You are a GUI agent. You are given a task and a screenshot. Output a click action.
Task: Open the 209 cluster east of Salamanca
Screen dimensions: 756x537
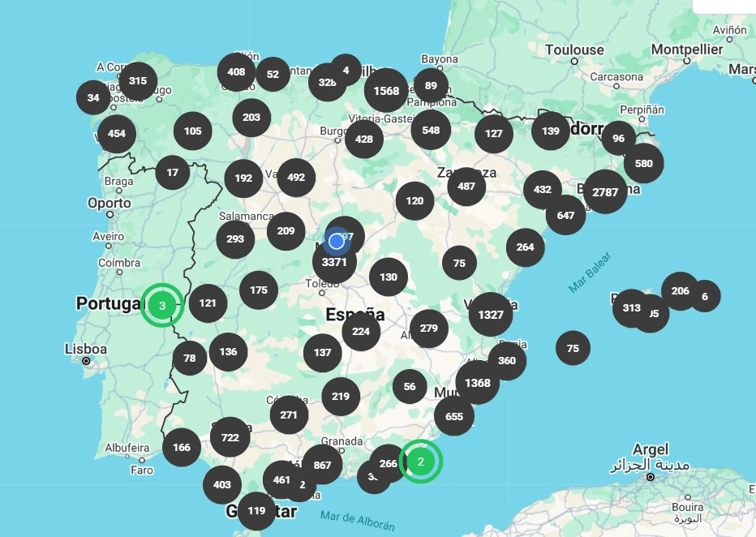pyautogui.click(x=286, y=231)
